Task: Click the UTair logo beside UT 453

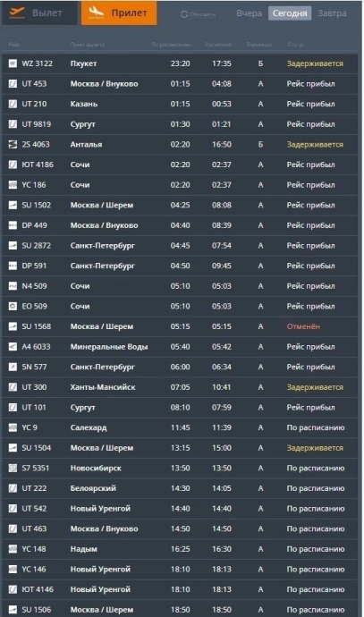Action: (13, 83)
